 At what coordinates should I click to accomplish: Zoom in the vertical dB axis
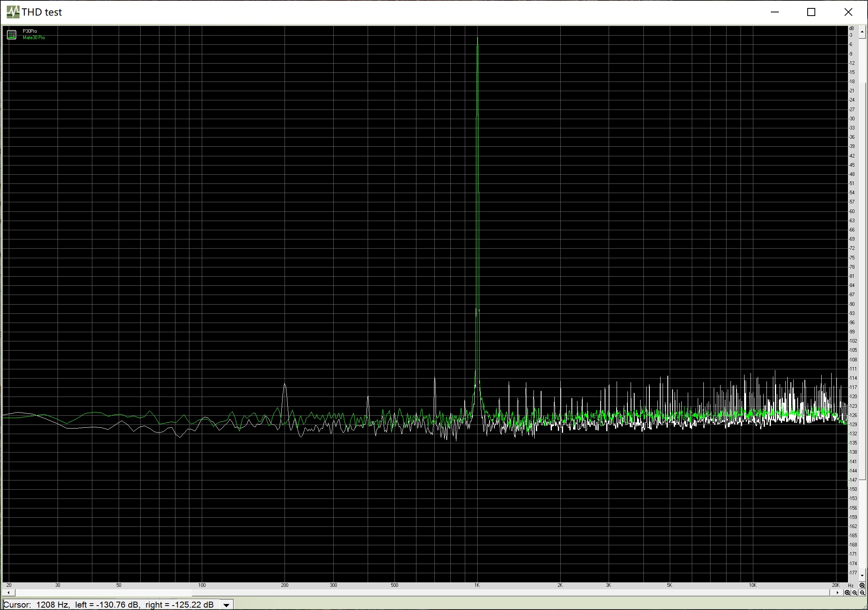(x=862, y=586)
